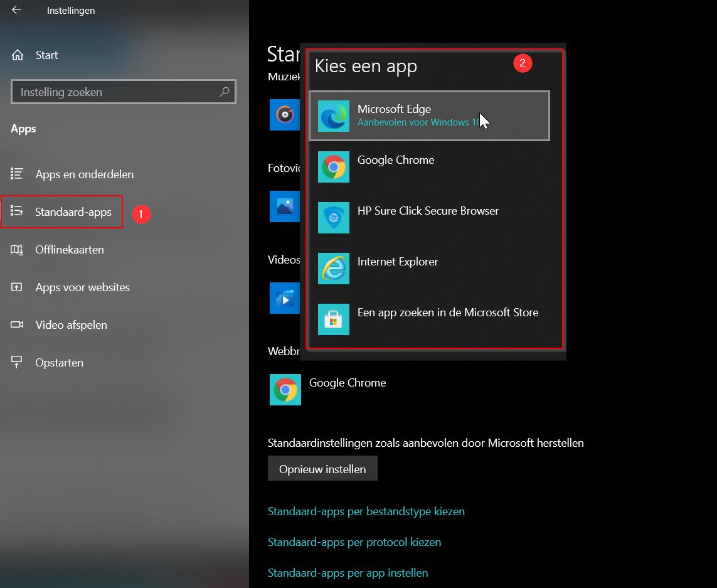Open Standaard-apps per bestandstype kiezen

[366, 511]
